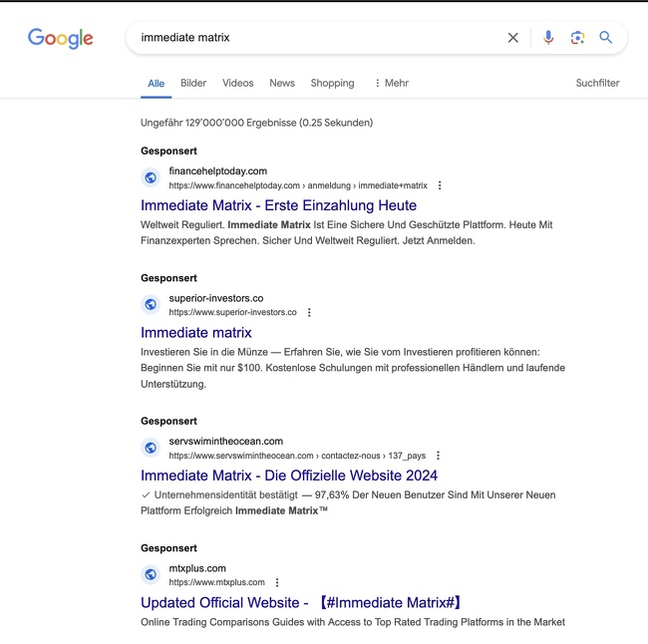The image size is (648, 644).
Task: Open the Suchfilter options
Action: (597, 83)
